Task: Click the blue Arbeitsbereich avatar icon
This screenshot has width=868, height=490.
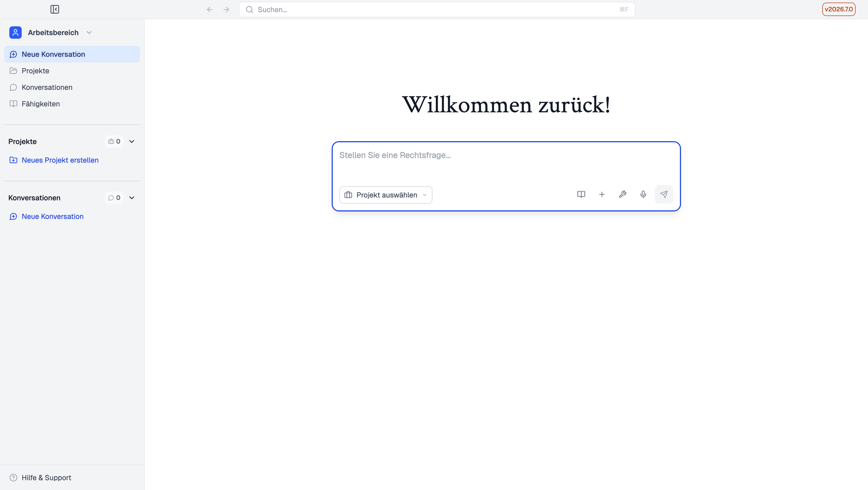Action: (16, 32)
